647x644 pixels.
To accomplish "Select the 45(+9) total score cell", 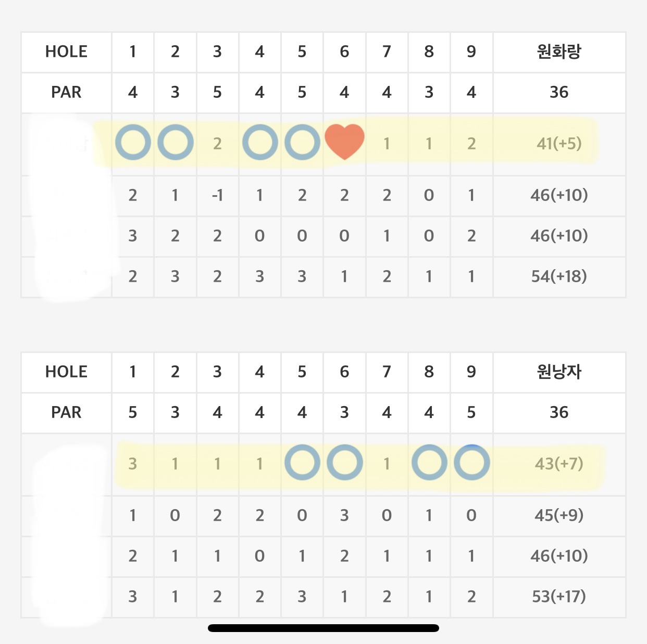I will pyautogui.click(x=559, y=515).
